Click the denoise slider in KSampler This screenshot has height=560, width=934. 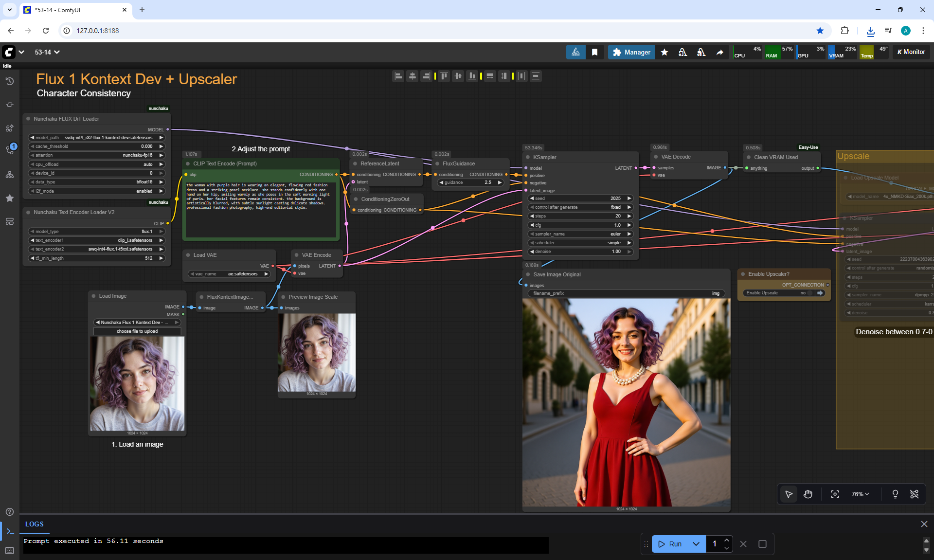click(580, 252)
